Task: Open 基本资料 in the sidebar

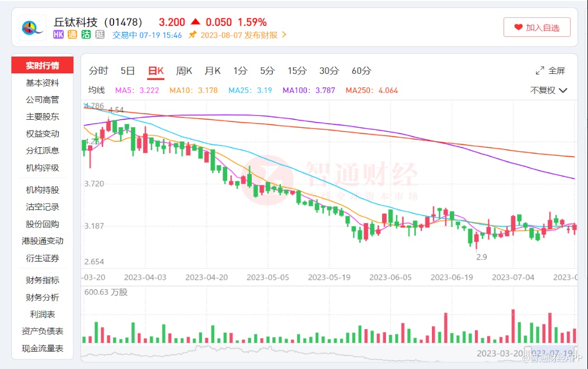Action: [42, 83]
